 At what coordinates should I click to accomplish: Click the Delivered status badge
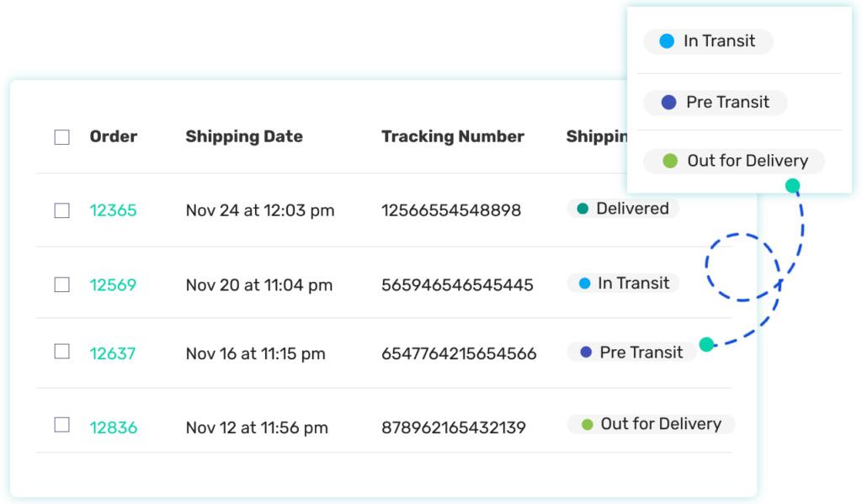point(622,209)
